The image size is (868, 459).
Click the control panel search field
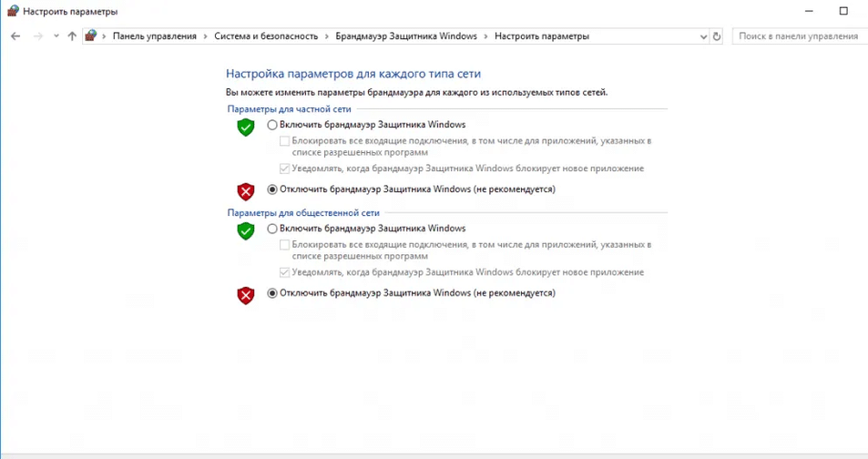(x=798, y=36)
